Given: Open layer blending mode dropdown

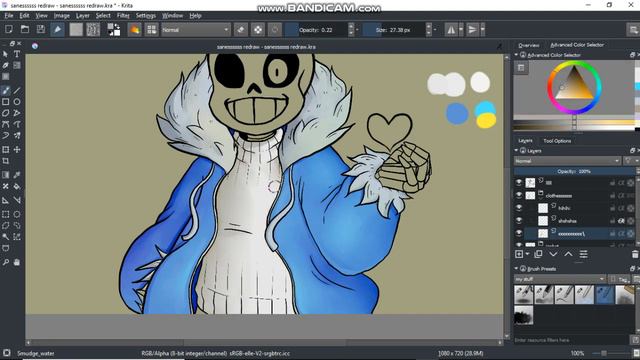Looking at the screenshot, I should [x=567, y=161].
